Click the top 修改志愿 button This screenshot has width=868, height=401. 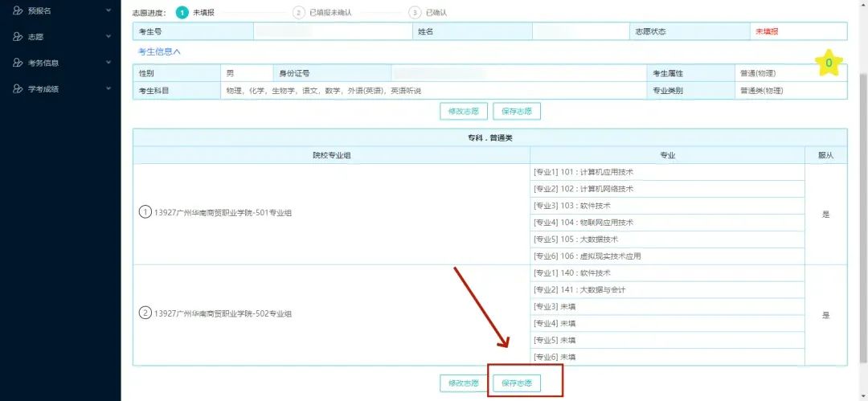click(x=463, y=111)
